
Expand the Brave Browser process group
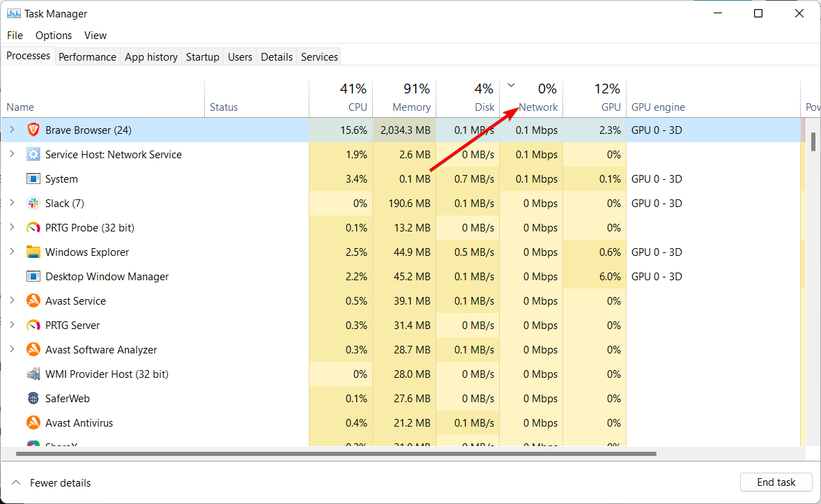click(x=13, y=130)
